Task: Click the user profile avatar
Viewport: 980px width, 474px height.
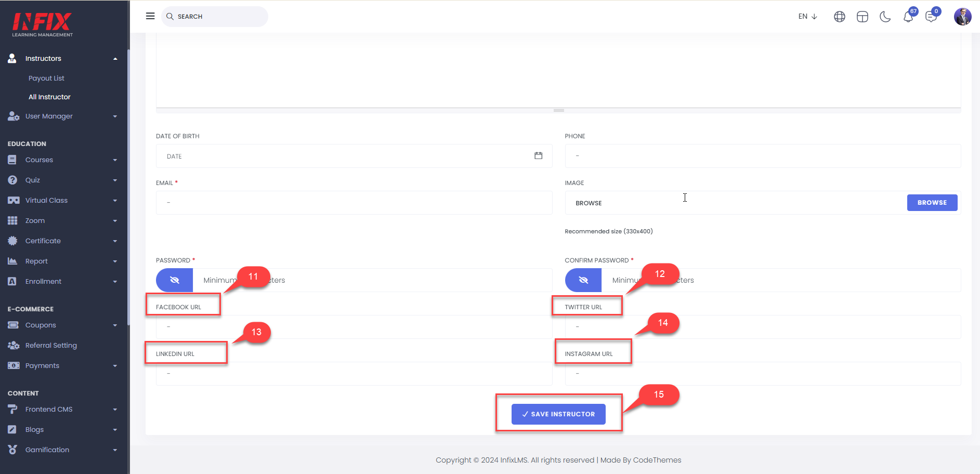Action: (x=963, y=17)
